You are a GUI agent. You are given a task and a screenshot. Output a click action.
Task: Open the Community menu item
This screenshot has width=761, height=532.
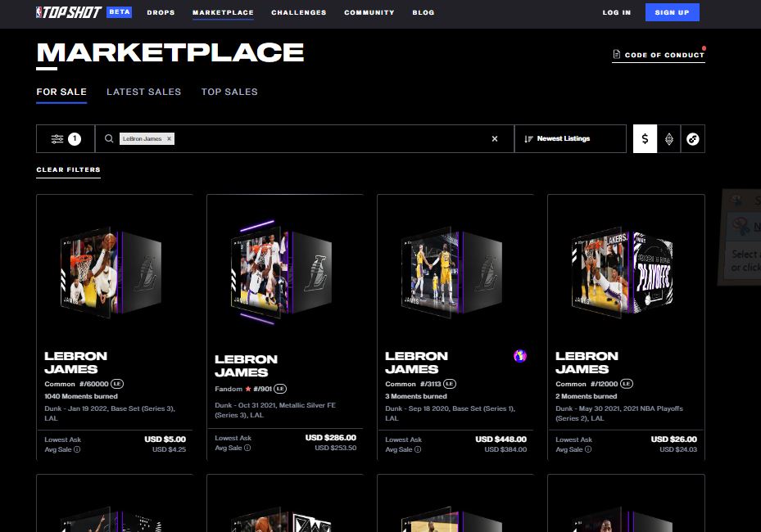[369, 12]
